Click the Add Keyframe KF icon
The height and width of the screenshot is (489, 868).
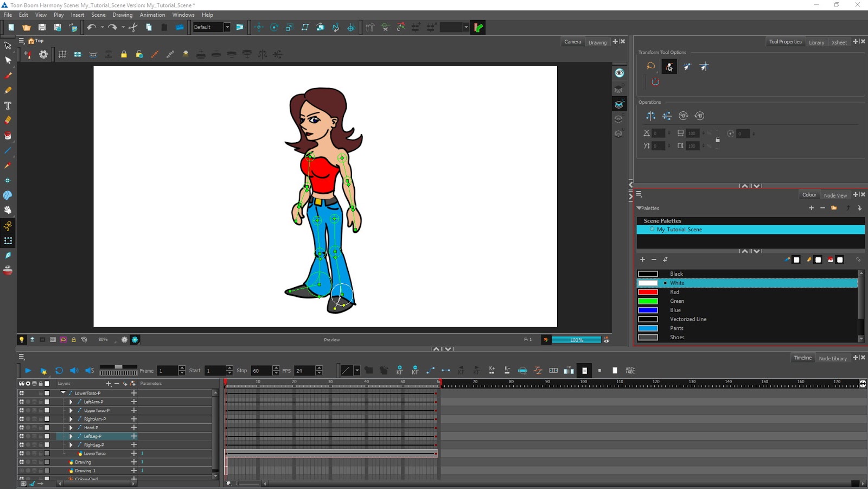[x=400, y=370]
